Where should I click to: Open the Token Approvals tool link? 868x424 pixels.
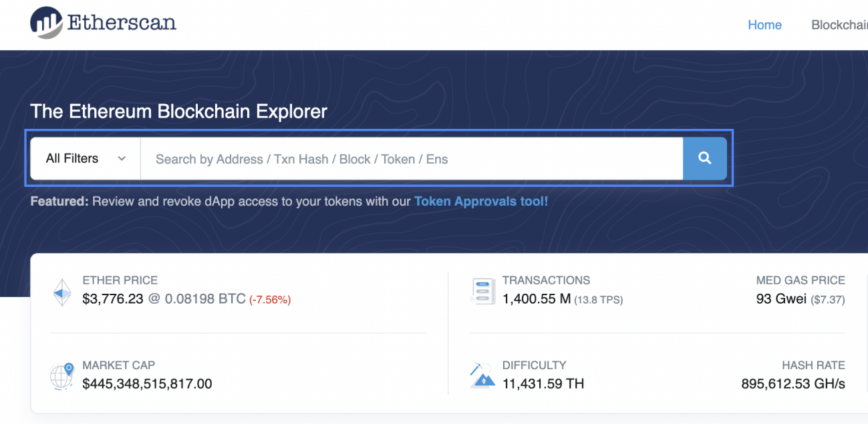point(481,200)
